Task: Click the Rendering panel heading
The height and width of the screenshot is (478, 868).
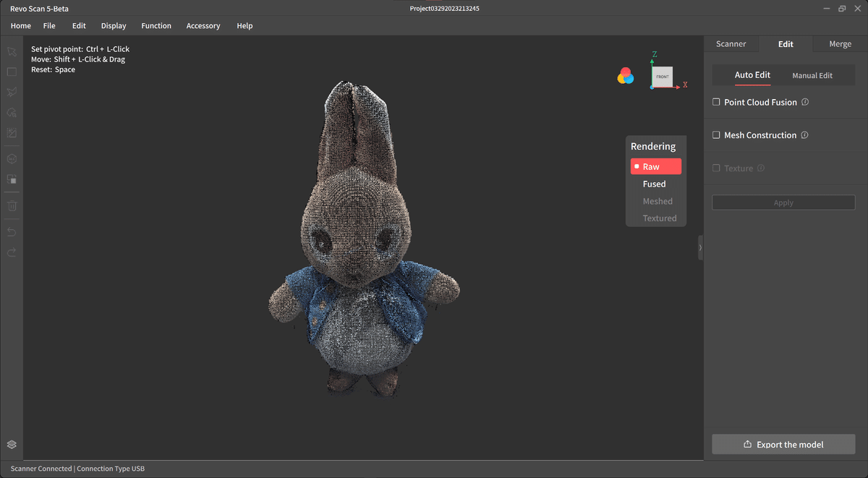Action: click(653, 146)
